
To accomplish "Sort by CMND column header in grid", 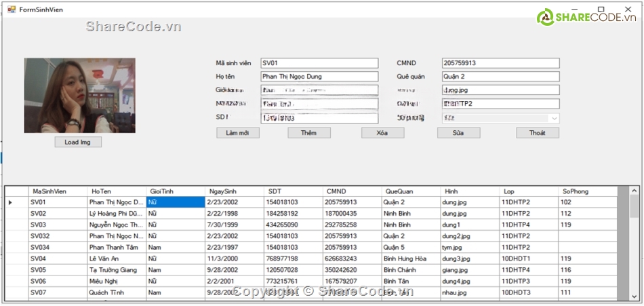I will point(352,191).
